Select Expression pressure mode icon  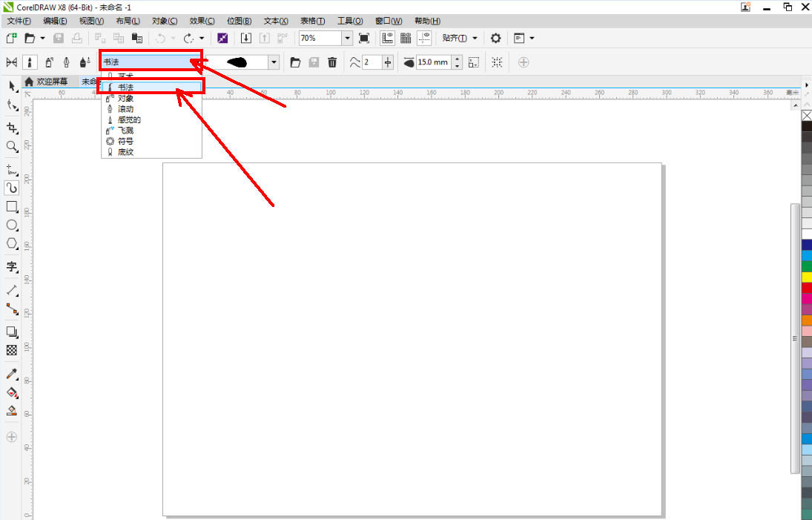[x=85, y=62]
